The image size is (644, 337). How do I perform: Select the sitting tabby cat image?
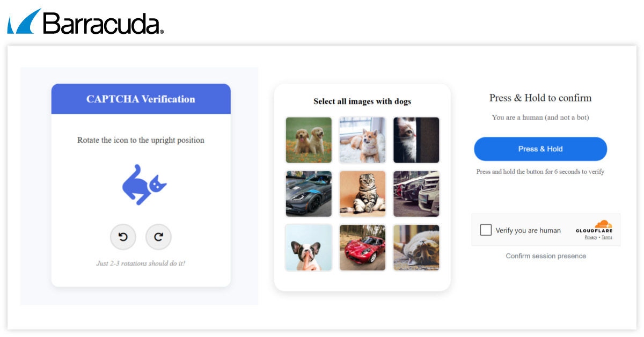pyautogui.click(x=362, y=194)
